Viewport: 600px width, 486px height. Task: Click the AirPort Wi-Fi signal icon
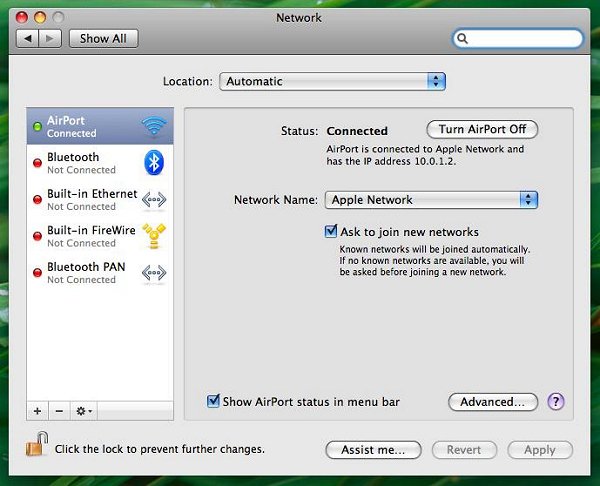pos(153,126)
